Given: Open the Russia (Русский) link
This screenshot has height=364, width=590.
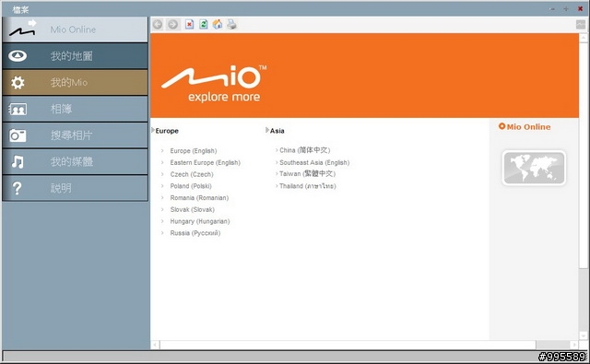Looking at the screenshot, I should (x=195, y=233).
